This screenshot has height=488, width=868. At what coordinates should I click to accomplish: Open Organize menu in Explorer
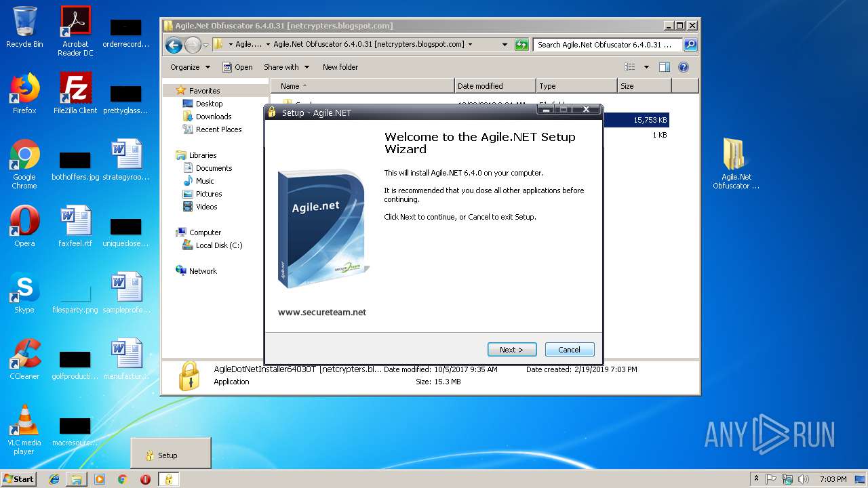point(190,67)
